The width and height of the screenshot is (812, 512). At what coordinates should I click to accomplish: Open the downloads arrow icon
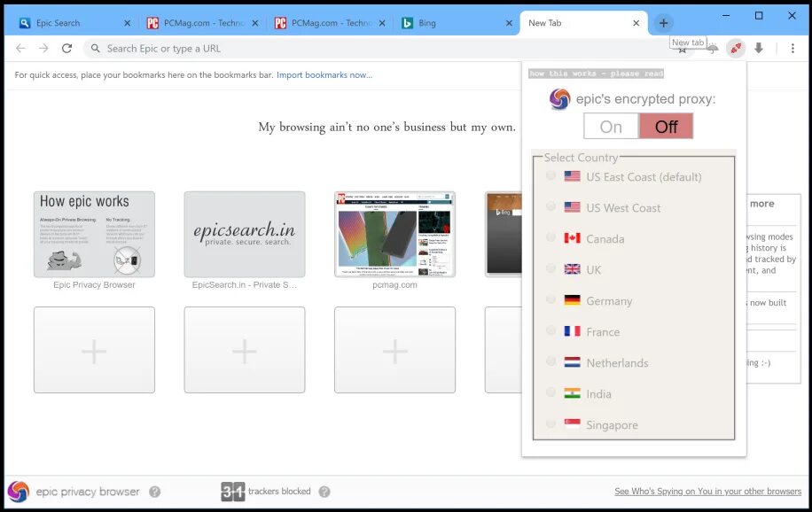pos(759,48)
